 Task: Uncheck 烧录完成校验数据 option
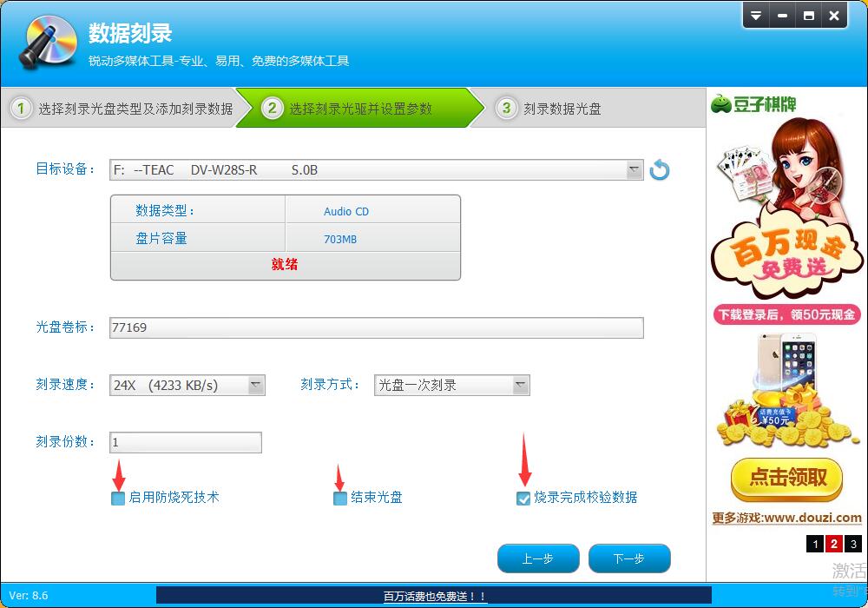coord(523,499)
